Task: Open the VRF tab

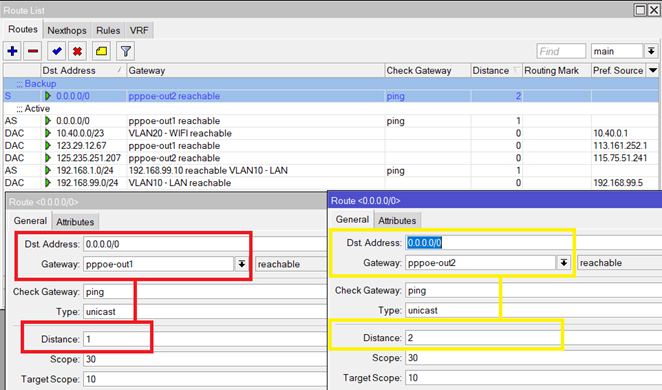Action: pos(139,30)
